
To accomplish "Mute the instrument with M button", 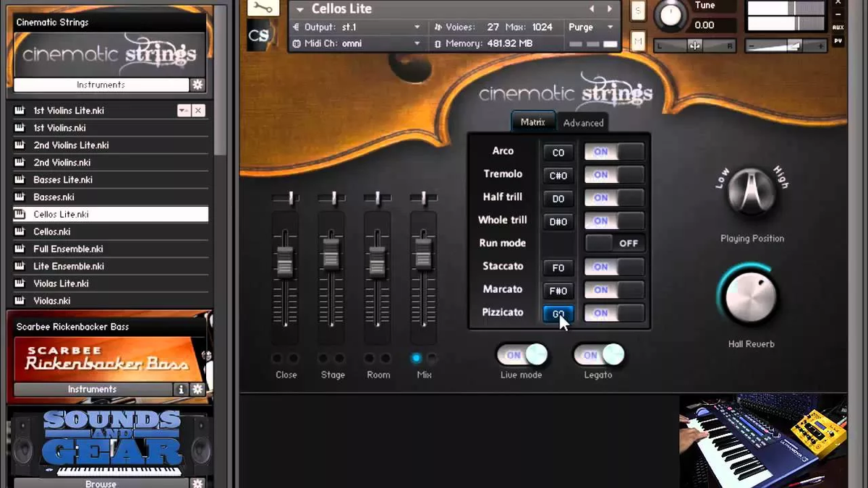I will click(638, 42).
